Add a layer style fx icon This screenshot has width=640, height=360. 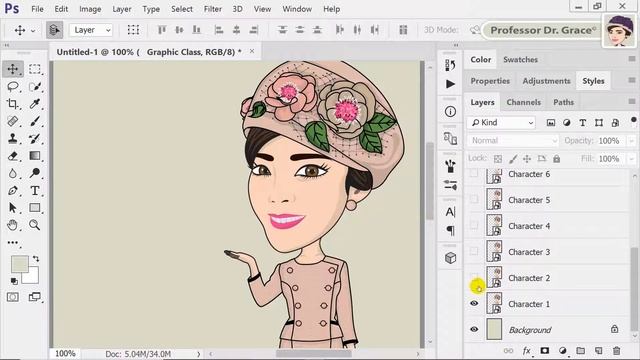pos(527,351)
